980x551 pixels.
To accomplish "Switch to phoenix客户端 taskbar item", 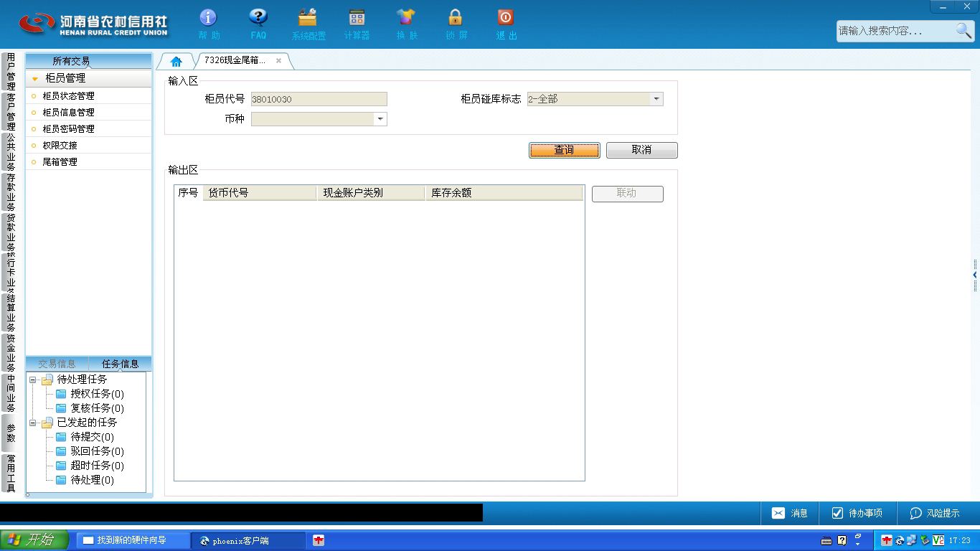I will click(248, 540).
